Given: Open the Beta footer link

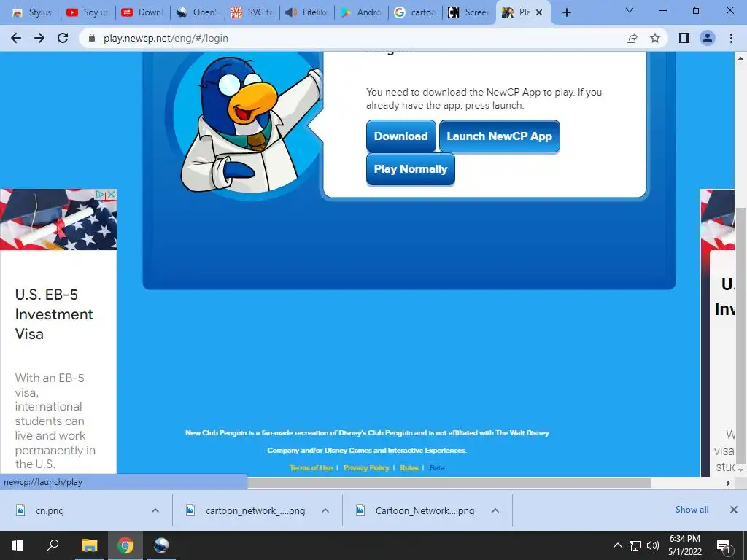Looking at the screenshot, I should tap(437, 467).
